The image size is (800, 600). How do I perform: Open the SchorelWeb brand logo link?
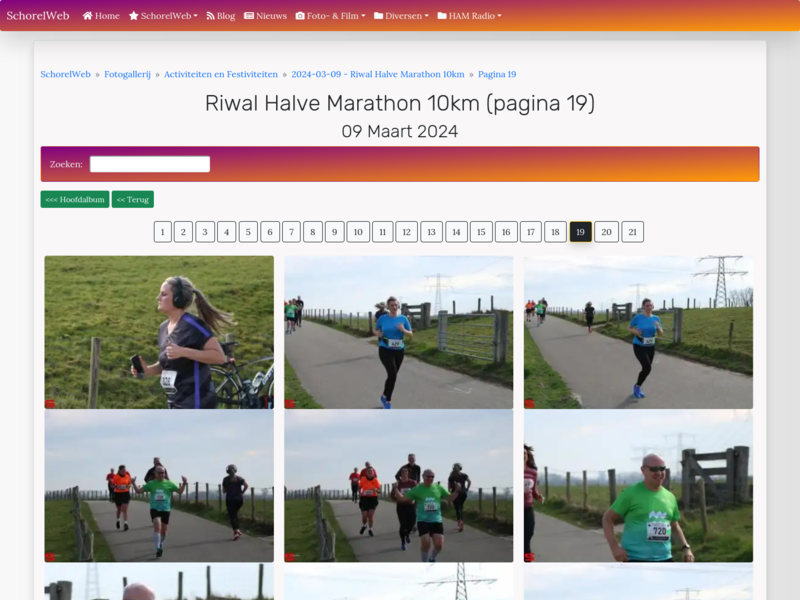(38, 16)
